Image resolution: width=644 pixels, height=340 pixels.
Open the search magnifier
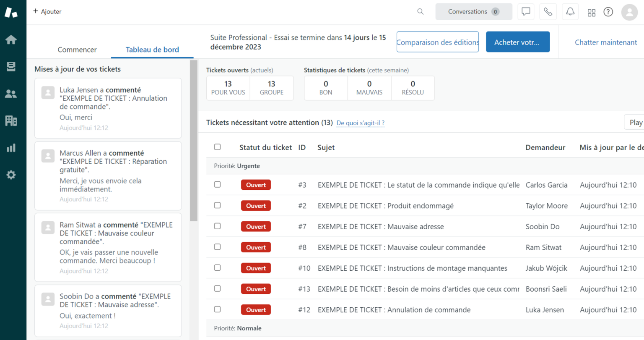420,12
